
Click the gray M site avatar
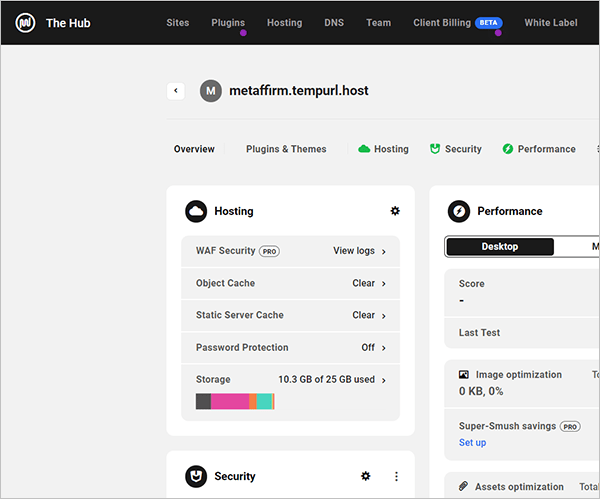pos(210,91)
